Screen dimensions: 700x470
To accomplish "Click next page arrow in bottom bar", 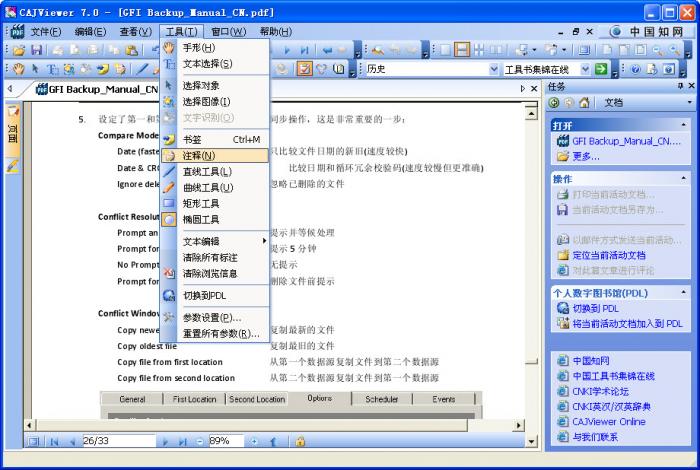I will (165, 441).
